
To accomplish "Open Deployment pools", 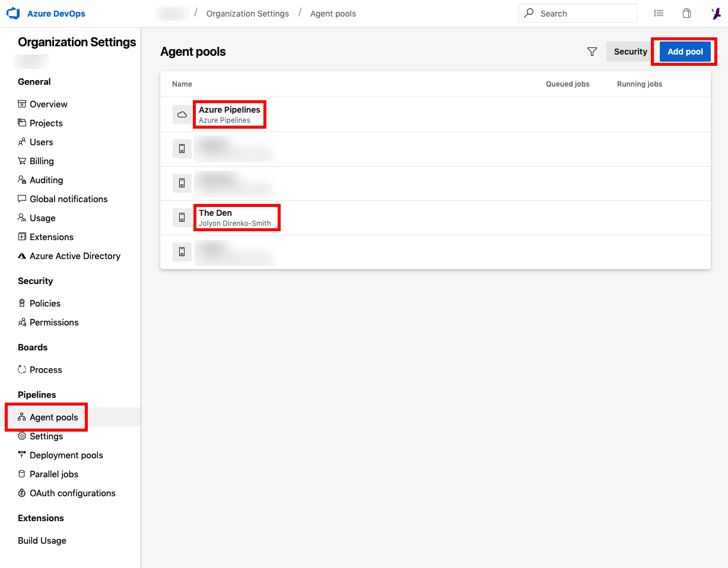I will pos(66,455).
